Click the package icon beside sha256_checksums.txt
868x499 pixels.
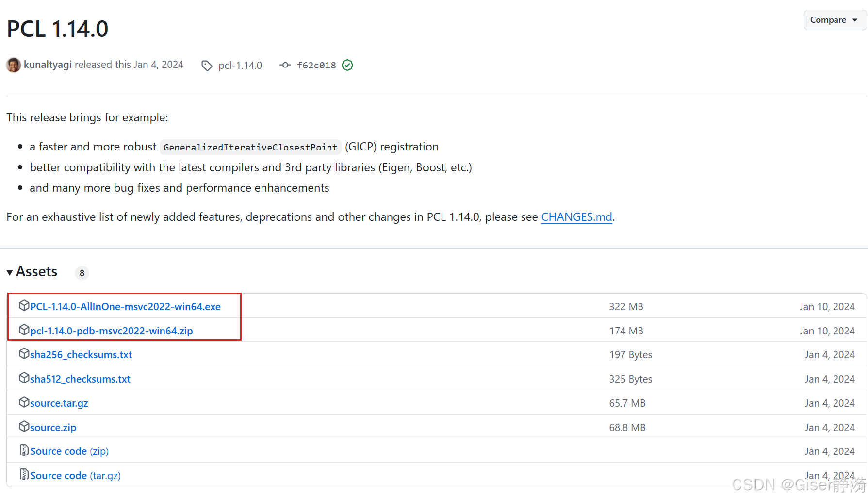point(24,353)
